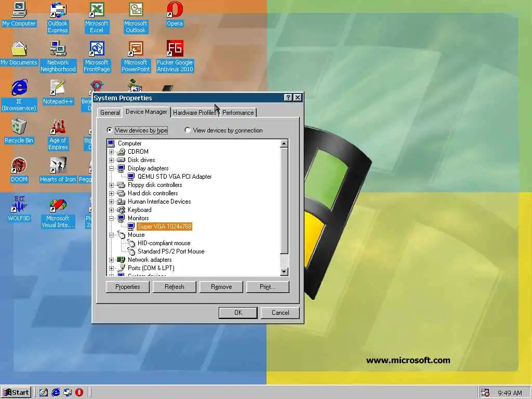This screenshot has height=399, width=532.
Task: Expand Ports (COM & LPT)
Action: [111, 268]
